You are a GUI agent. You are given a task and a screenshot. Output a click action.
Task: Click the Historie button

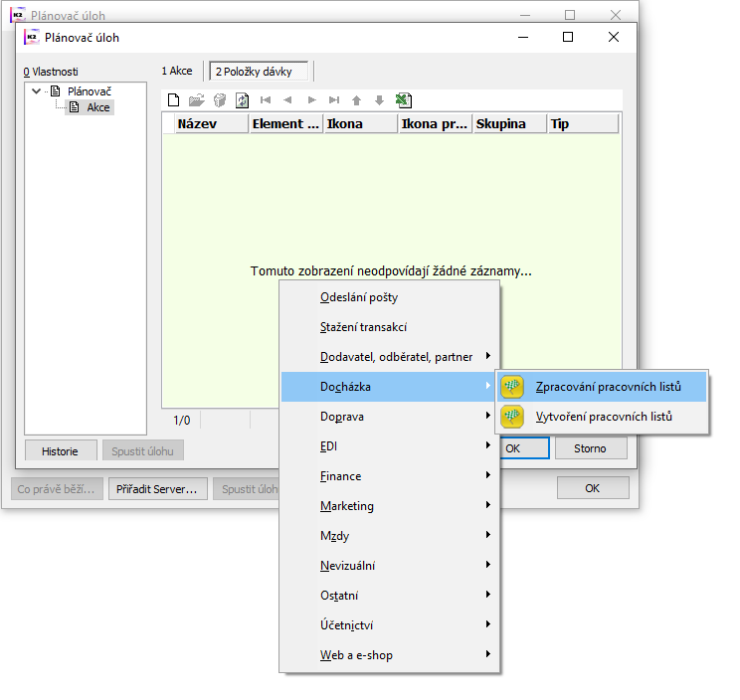tap(61, 451)
